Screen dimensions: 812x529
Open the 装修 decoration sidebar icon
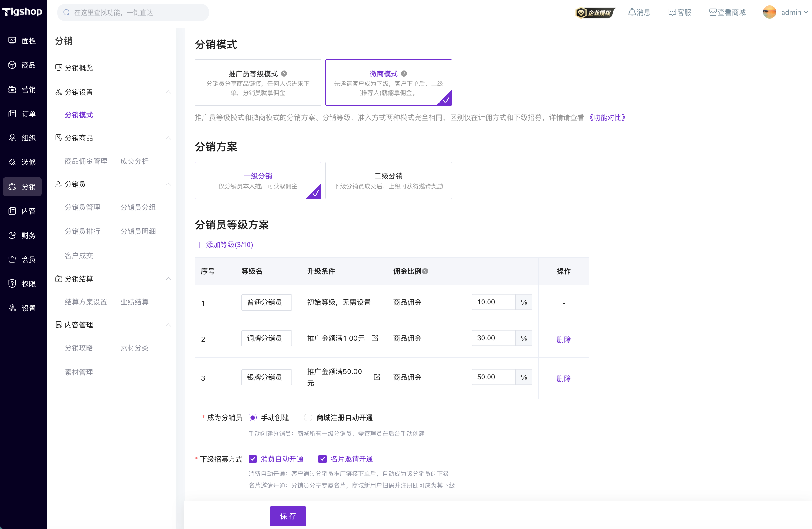[12, 162]
